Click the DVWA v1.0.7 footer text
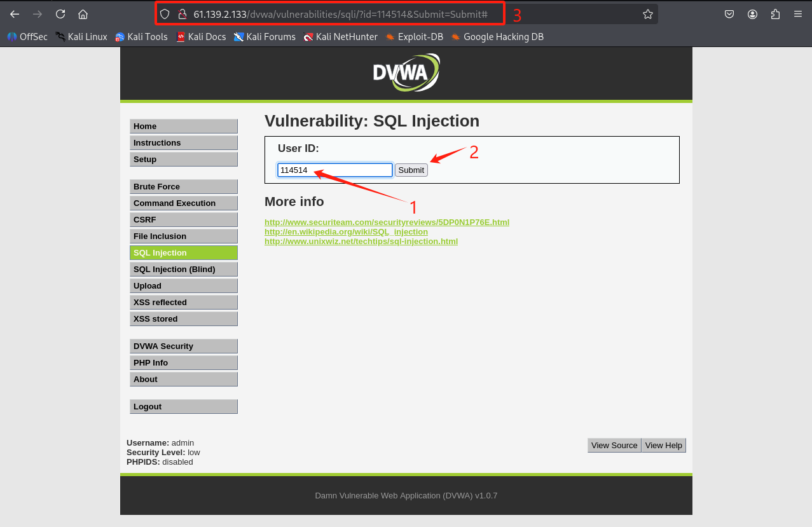 click(406, 495)
